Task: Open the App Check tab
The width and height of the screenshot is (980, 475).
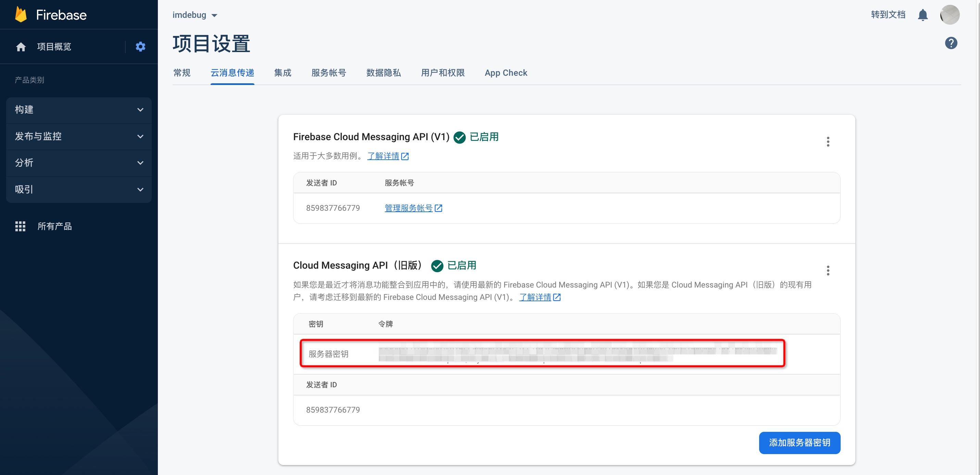Action: pyautogui.click(x=506, y=73)
